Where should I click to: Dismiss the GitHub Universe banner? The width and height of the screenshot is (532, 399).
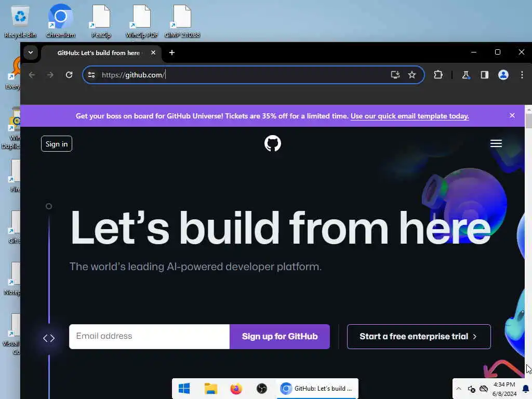click(x=512, y=115)
